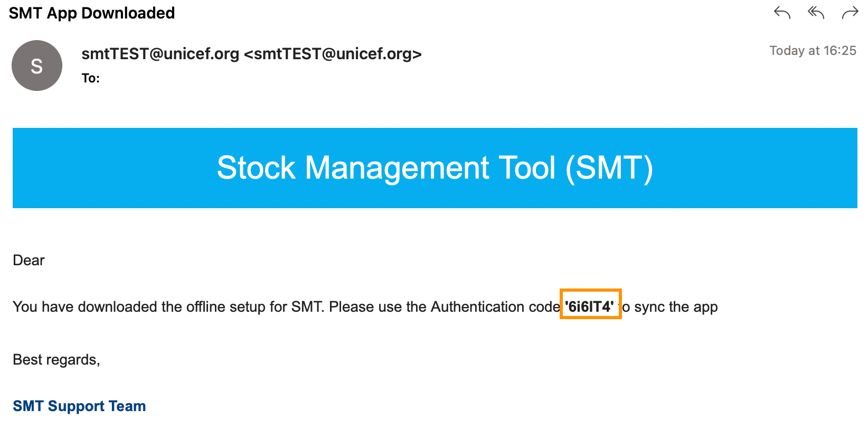Forward this email using the forward arrow
This screenshot has width=868, height=428.
850,13
